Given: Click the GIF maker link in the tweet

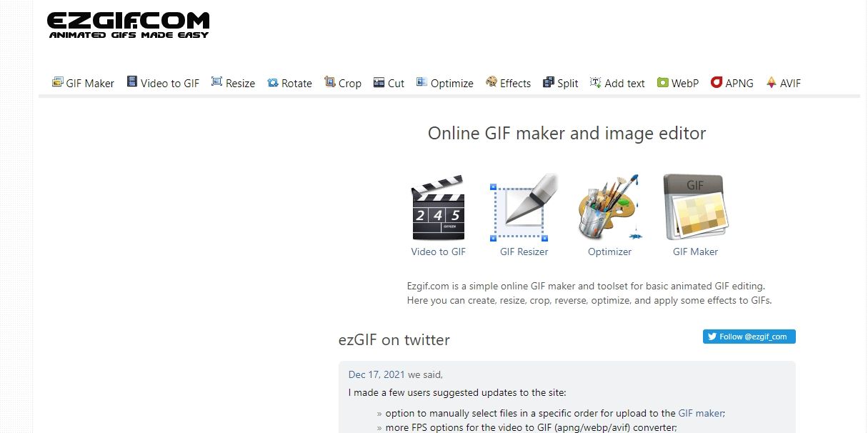Looking at the screenshot, I should [x=700, y=413].
